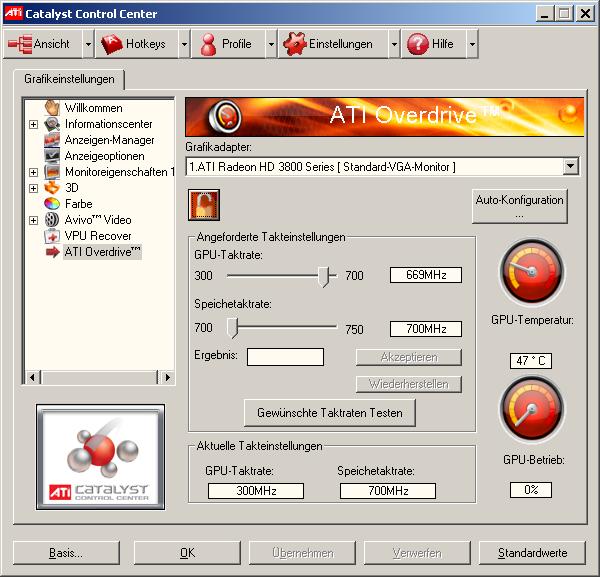Click the Willkommen hand icon
This screenshot has height=577, width=600.
tap(52, 108)
